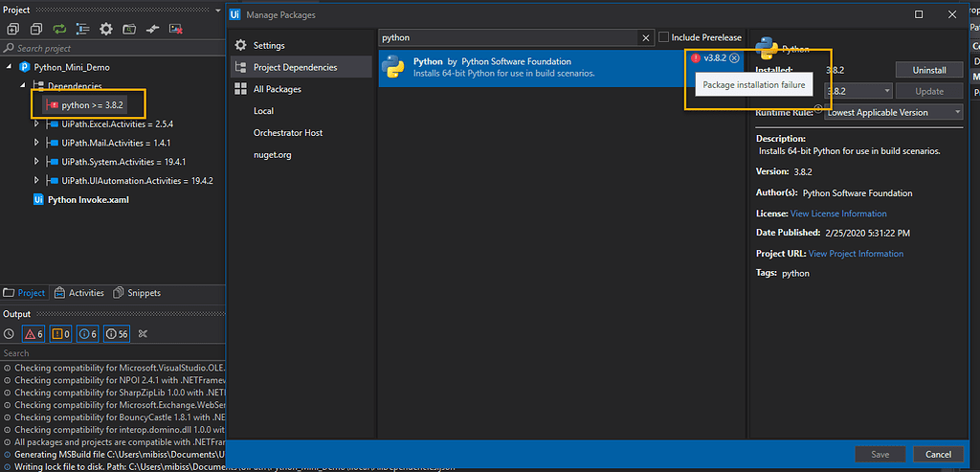The image size is (980, 472).
Task: Click the Update button
Action: 928,91
